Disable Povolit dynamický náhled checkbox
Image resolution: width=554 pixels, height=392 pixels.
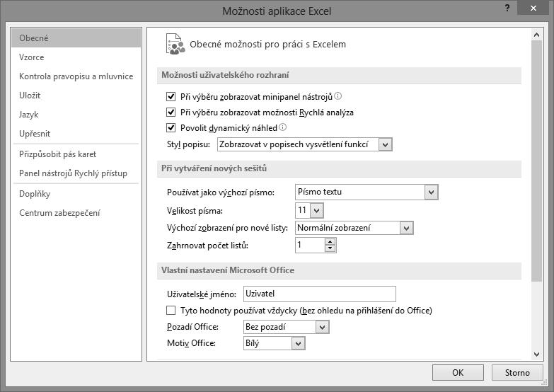pyautogui.click(x=171, y=127)
